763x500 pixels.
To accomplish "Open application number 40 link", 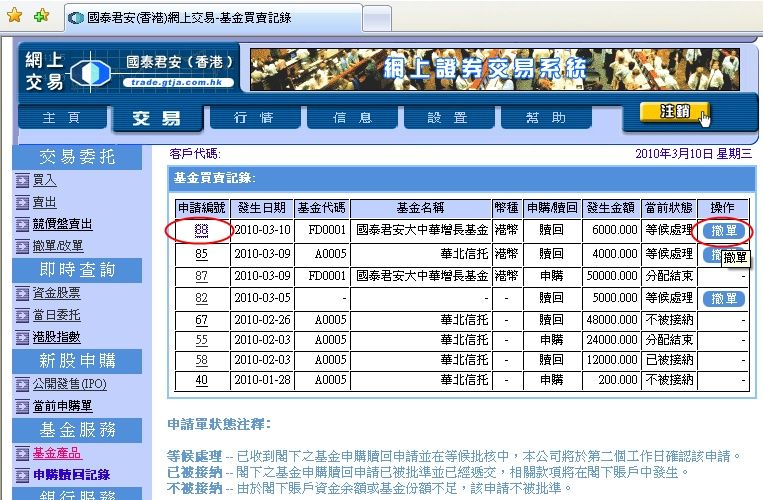I will coord(201,380).
